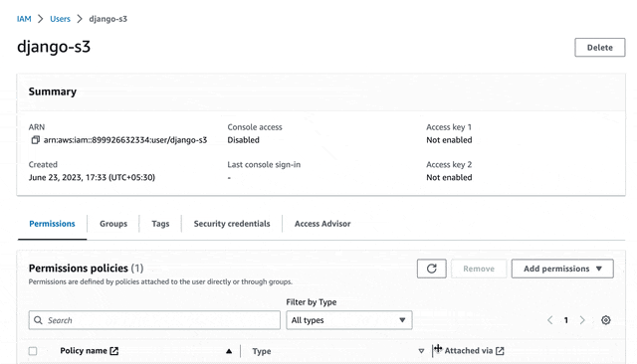Open Filter by Type dropdown

(x=349, y=320)
